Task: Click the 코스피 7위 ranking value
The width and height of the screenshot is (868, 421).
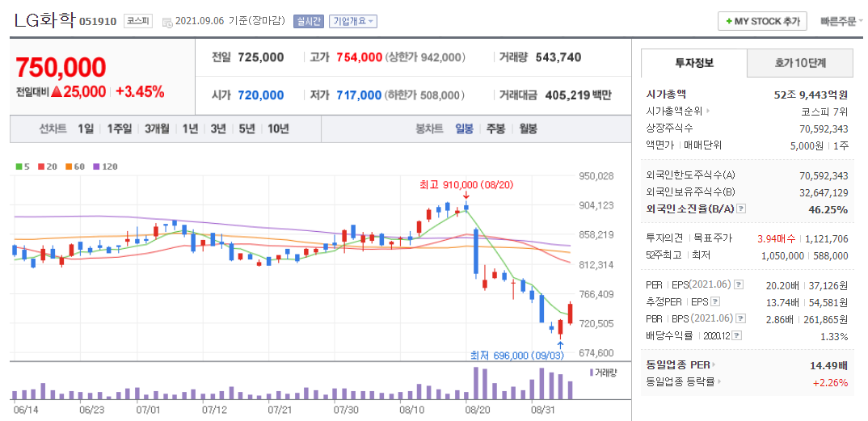Action: (x=825, y=112)
